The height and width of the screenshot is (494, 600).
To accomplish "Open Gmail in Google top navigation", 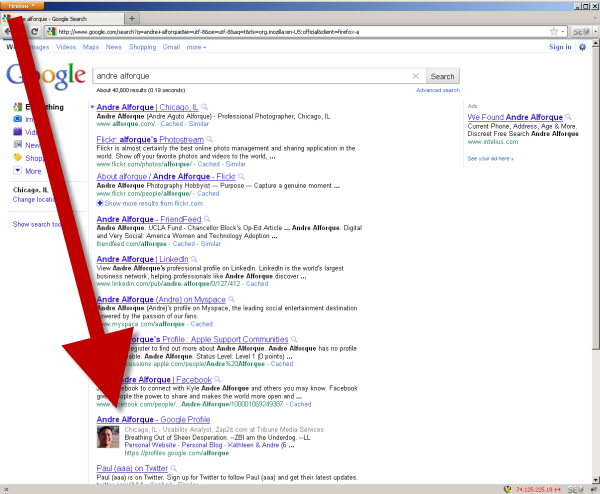I will pyautogui.click(x=171, y=47).
